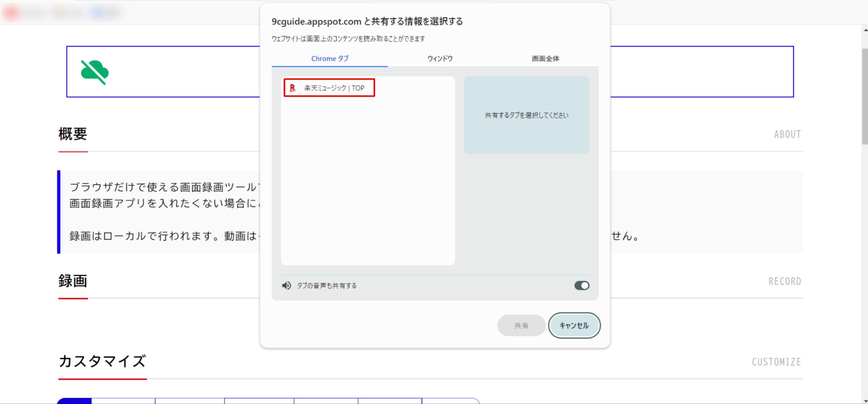Screen dimensions: 868x404
Task: Switch to the 画面全体 tab
Action: (545, 59)
